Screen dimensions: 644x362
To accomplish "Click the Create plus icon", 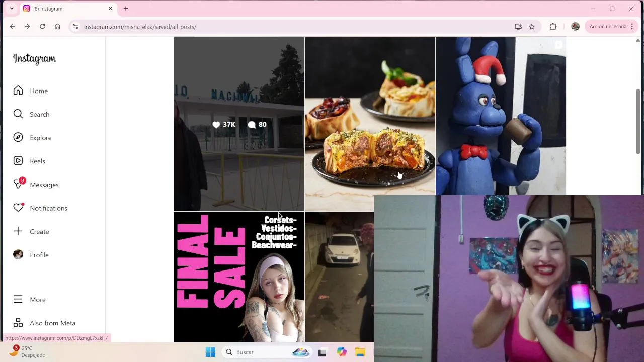I will pos(18,231).
